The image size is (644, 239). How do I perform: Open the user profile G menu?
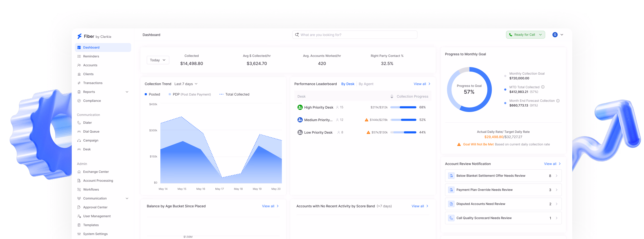(x=558, y=35)
